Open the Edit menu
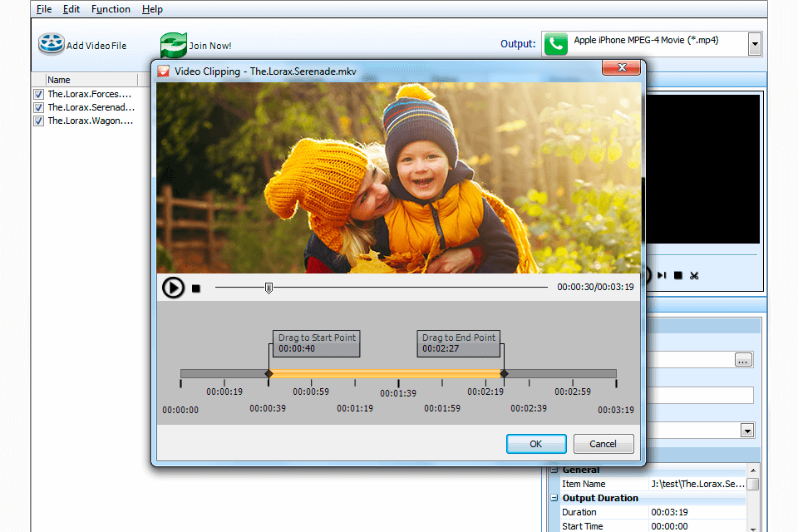The height and width of the screenshot is (532, 798). point(71,9)
